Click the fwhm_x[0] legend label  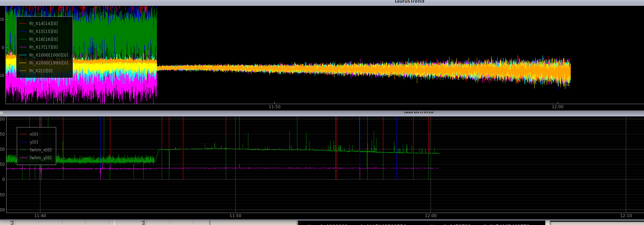pos(40,150)
